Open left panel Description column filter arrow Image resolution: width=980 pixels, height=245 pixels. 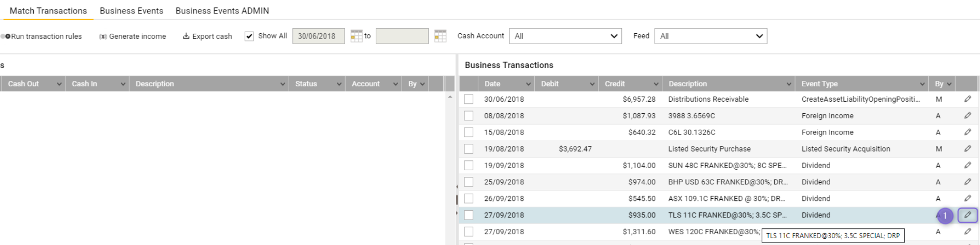pos(282,84)
